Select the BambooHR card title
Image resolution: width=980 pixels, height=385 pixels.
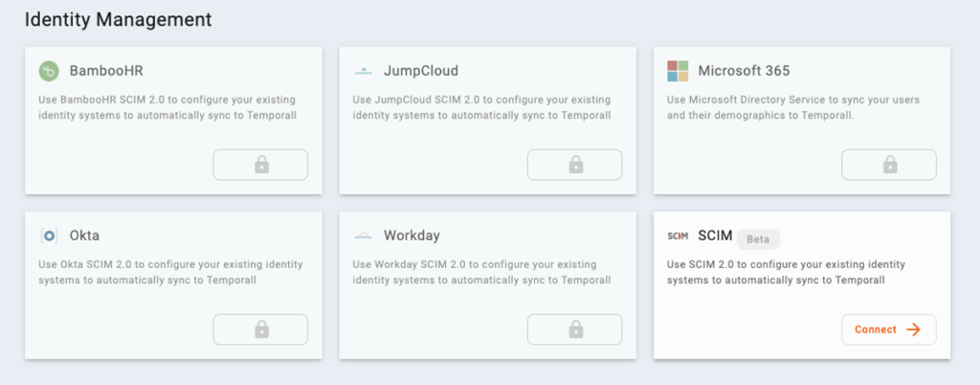pyautogui.click(x=106, y=71)
